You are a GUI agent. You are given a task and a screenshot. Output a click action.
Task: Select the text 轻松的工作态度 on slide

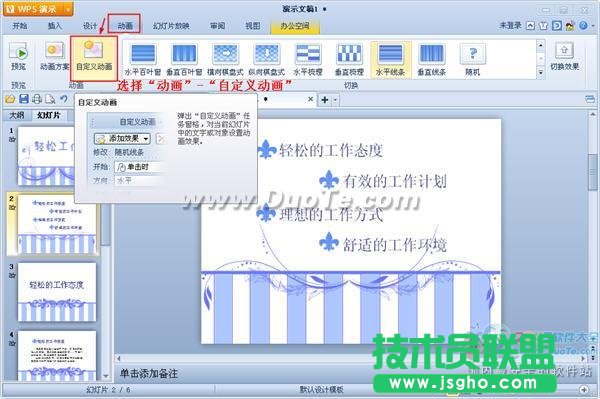click(331, 150)
